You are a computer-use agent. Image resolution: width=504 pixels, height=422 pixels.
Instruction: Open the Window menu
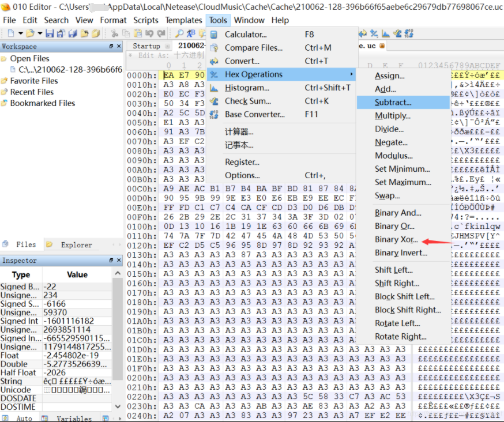point(249,20)
